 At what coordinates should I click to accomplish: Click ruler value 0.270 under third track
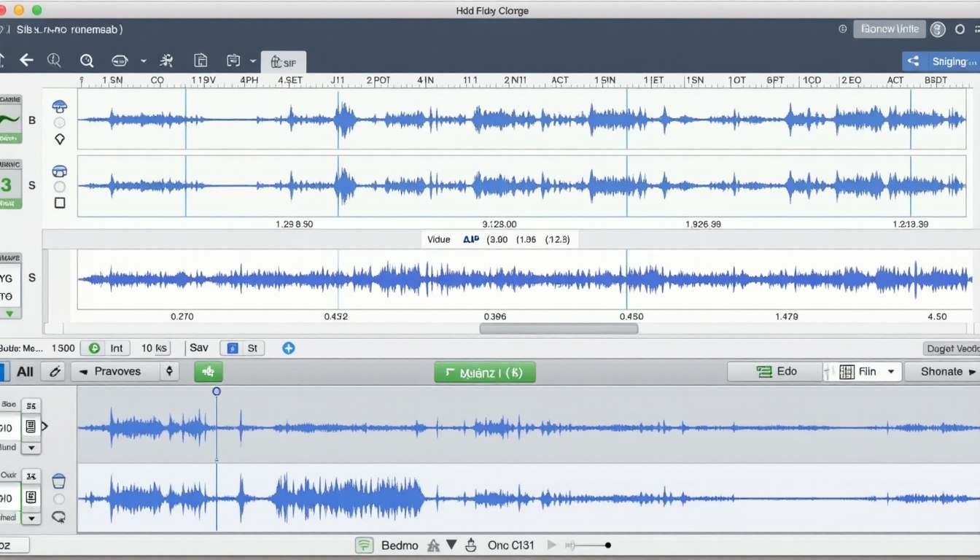182,316
